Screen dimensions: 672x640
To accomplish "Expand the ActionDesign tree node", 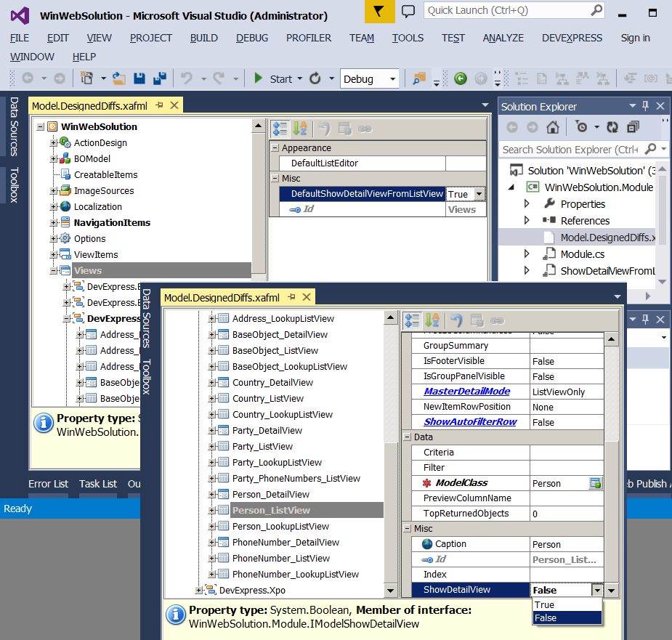I will click(x=54, y=142).
